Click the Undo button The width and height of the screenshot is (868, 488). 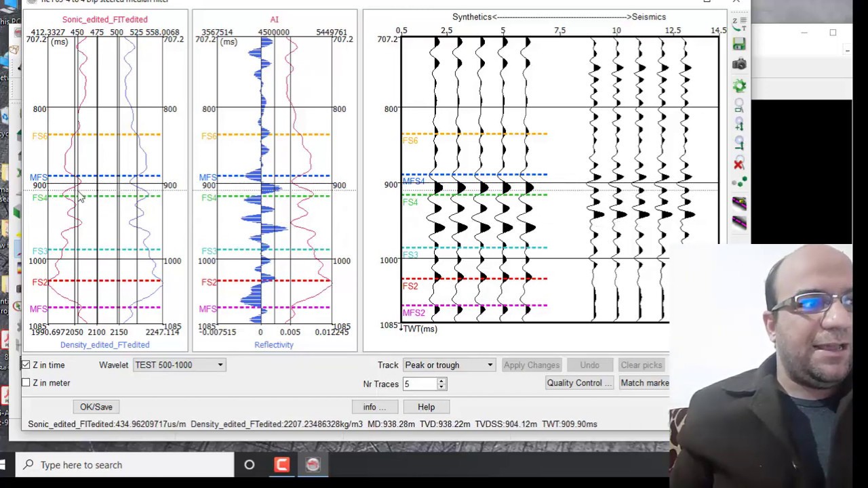(x=589, y=365)
